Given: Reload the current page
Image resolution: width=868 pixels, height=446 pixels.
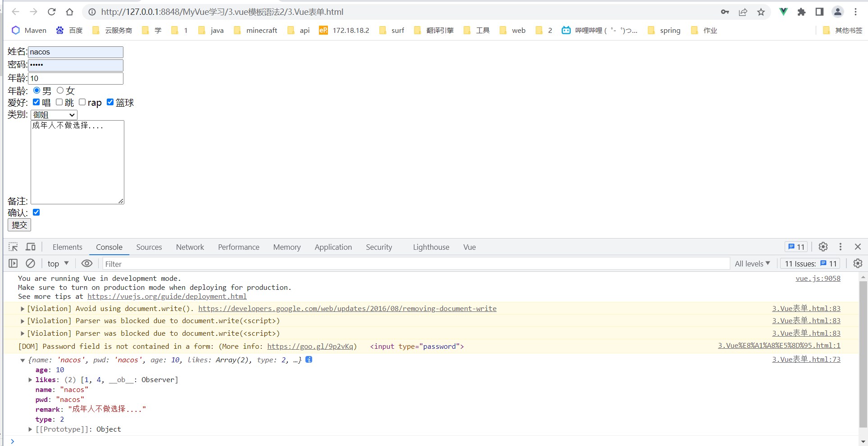Looking at the screenshot, I should (x=52, y=12).
